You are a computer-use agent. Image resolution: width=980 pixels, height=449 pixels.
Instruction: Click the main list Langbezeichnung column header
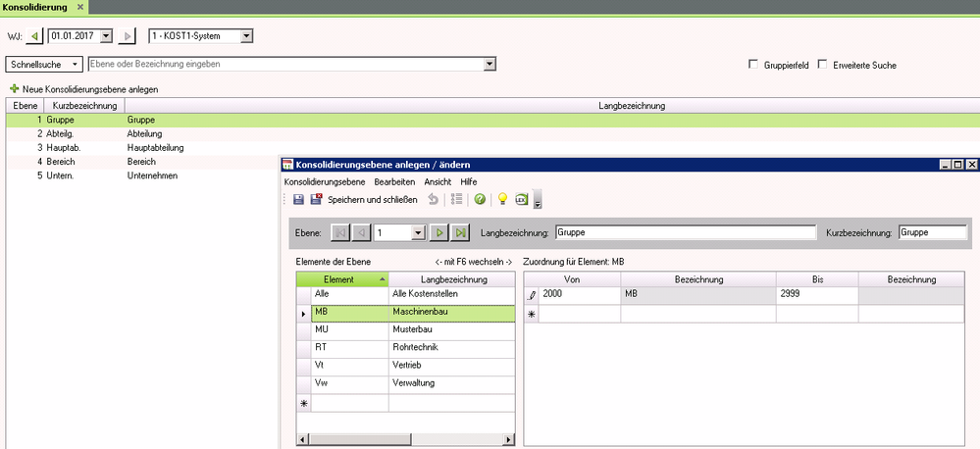(x=632, y=106)
